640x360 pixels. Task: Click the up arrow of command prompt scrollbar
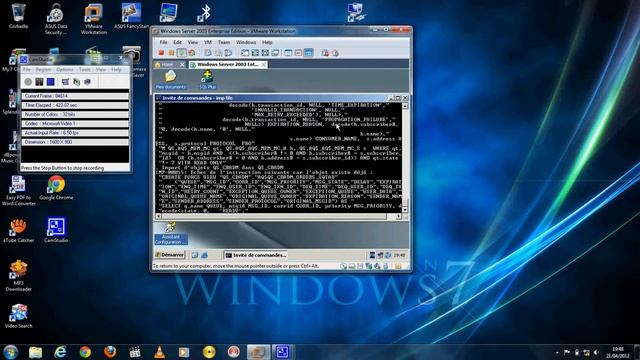(405, 106)
